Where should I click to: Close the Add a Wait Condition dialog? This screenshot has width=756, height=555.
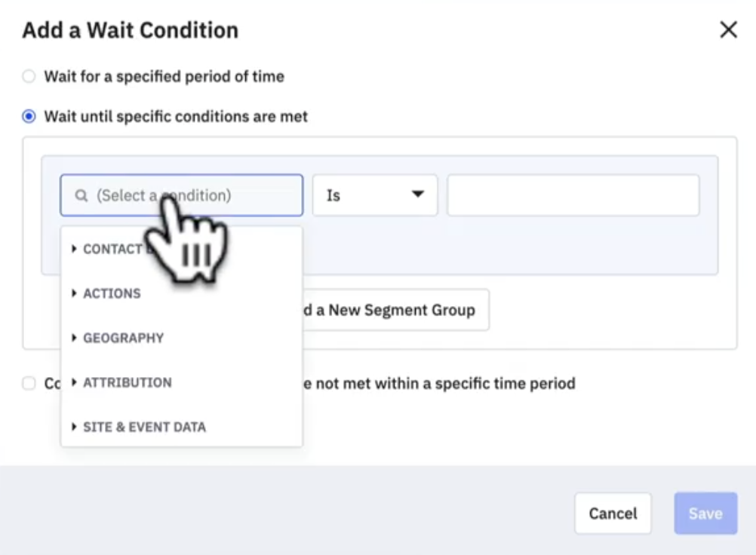coord(728,30)
